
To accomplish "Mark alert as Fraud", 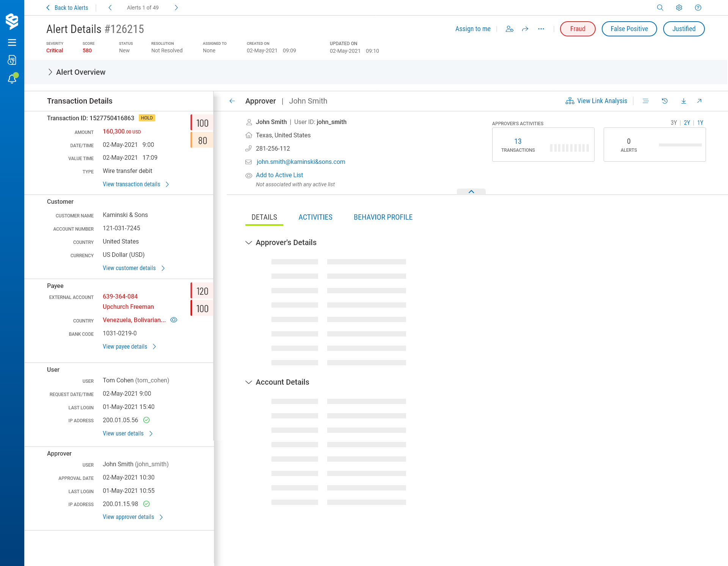I will (x=577, y=29).
